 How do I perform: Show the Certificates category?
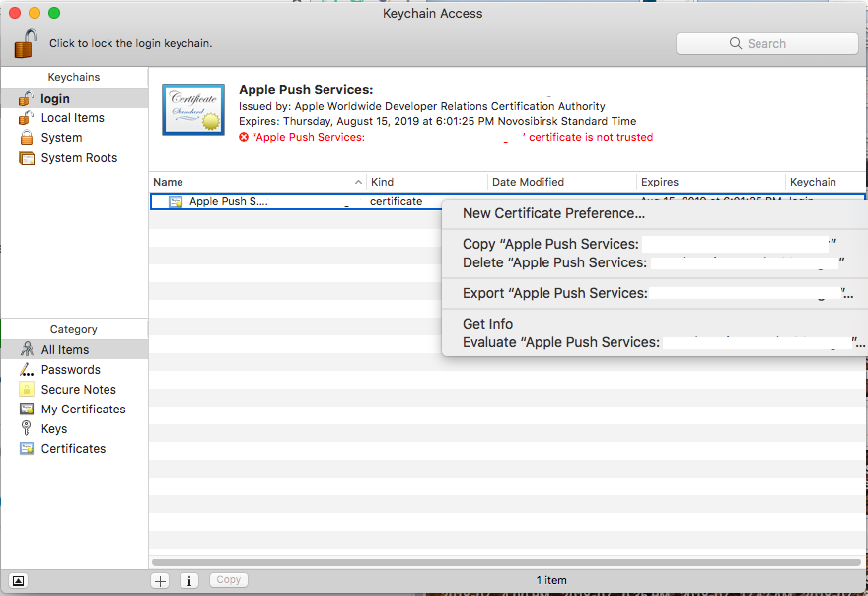tap(74, 449)
